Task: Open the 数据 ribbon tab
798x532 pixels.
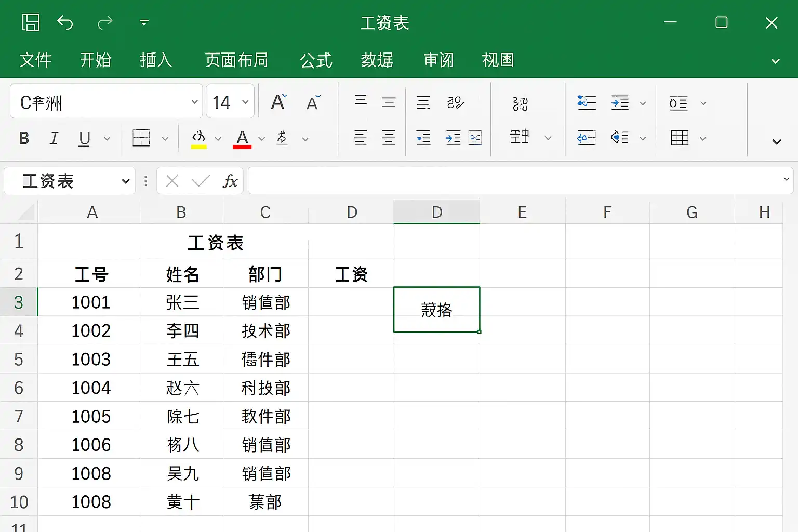Action: click(377, 60)
